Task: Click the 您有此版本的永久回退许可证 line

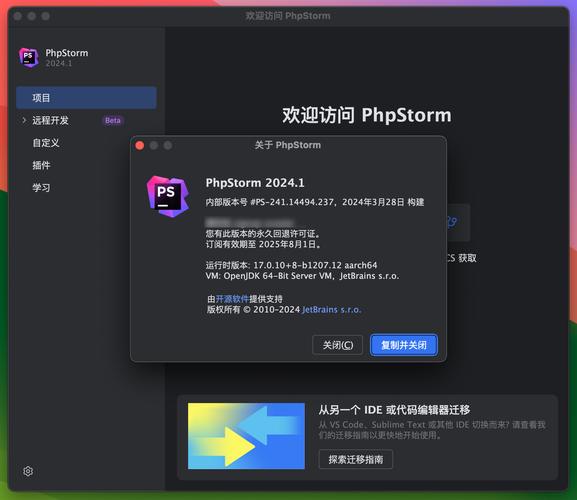Action: tap(263, 234)
